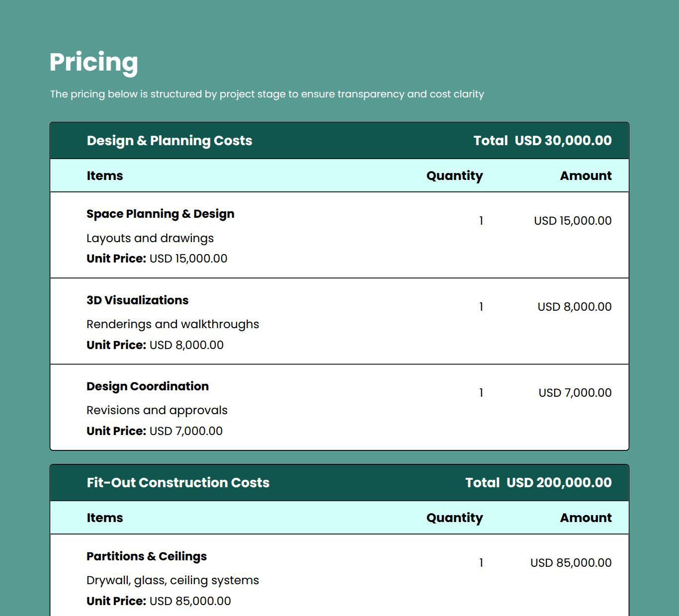This screenshot has width=679, height=616.
Task: Click the "Layouts and drawings" description
Action: click(150, 238)
